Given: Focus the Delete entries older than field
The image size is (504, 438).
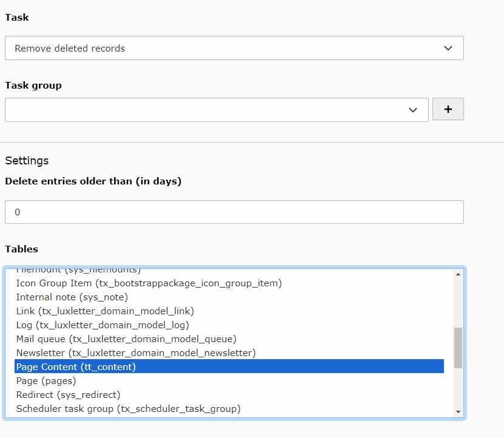Looking at the screenshot, I should pyautogui.click(x=234, y=212).
